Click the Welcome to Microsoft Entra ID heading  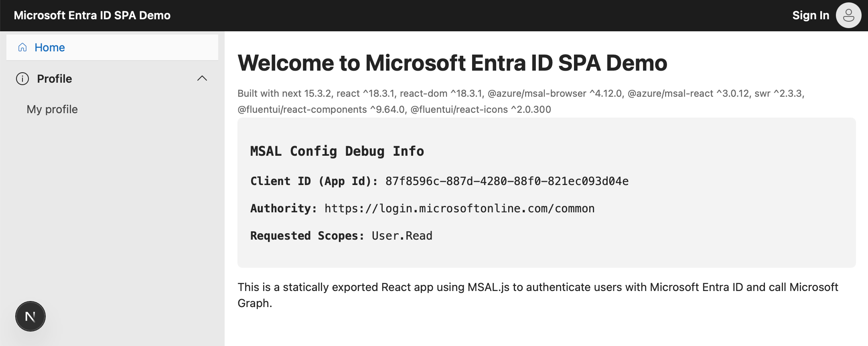coord(452,63)
